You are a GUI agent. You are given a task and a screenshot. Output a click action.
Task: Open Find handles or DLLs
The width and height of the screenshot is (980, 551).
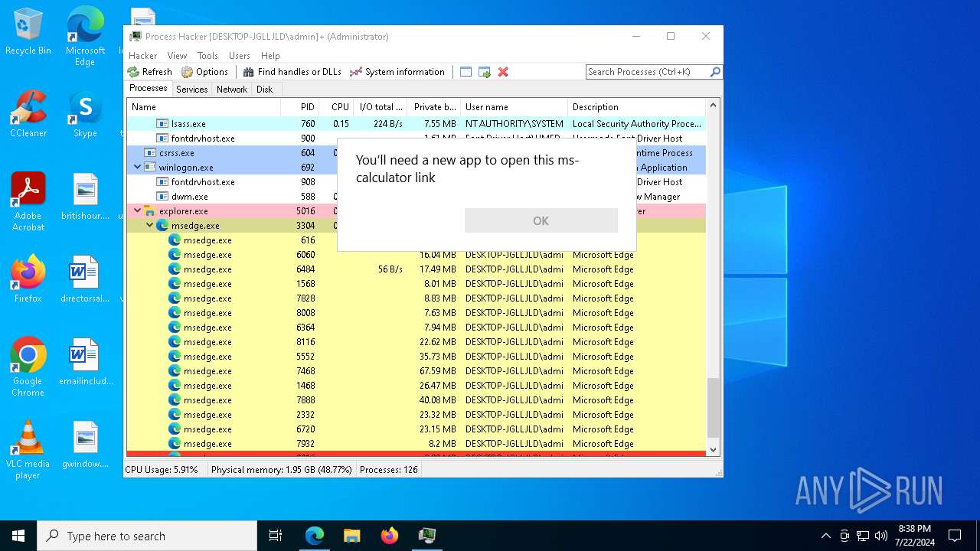[292, 72]
